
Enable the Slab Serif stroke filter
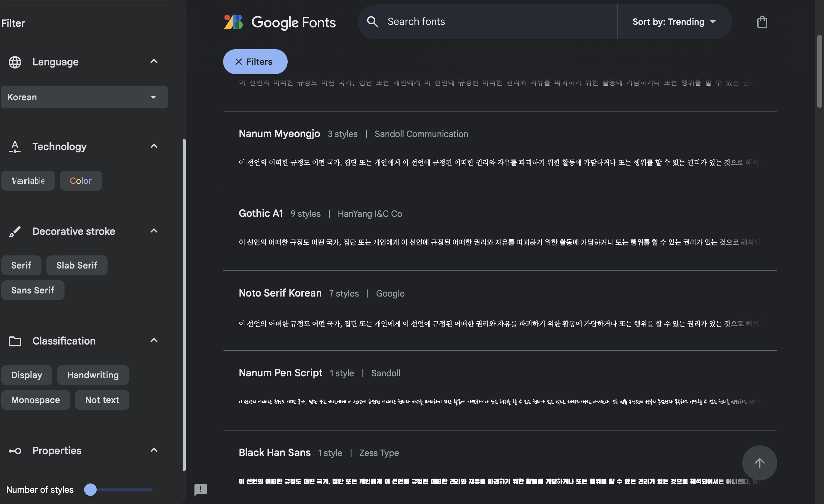[77, 265]
